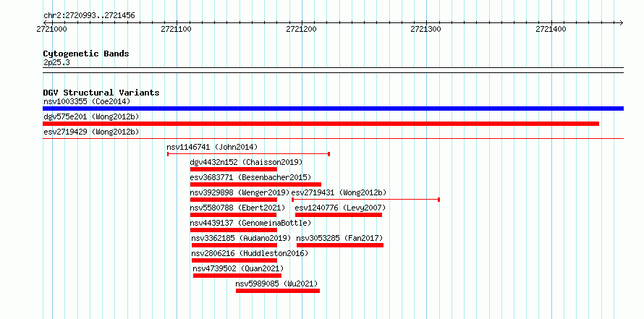This screenshot has width=644, height=319.
Task: Click the red bar under nsv4739502
Action: (x=237, y=276)
